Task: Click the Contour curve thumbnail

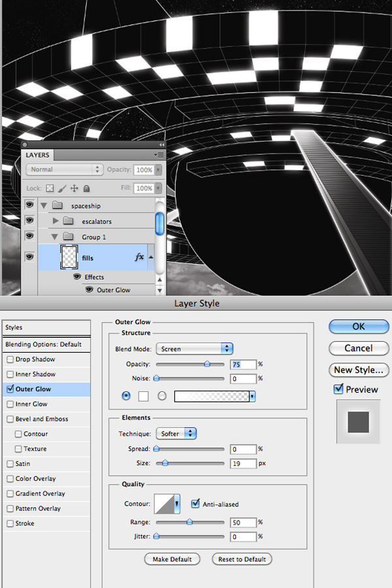Action: (164, 504)
